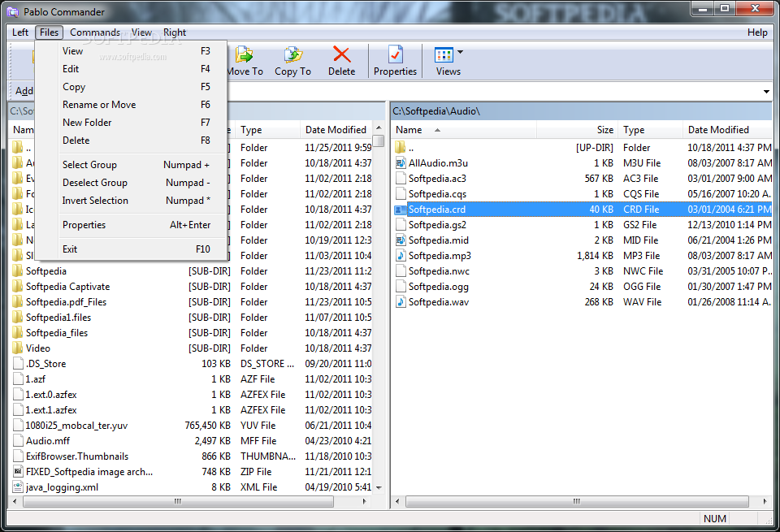Click the java_logging.xml file icon

(18, 487)
